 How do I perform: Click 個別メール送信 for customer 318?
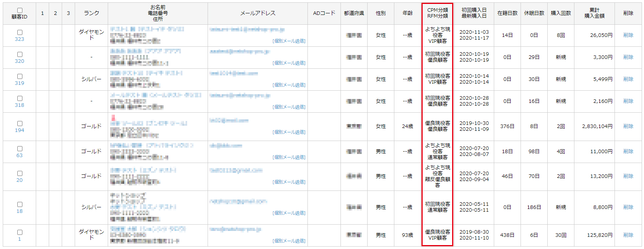click(x=289, y=107)
